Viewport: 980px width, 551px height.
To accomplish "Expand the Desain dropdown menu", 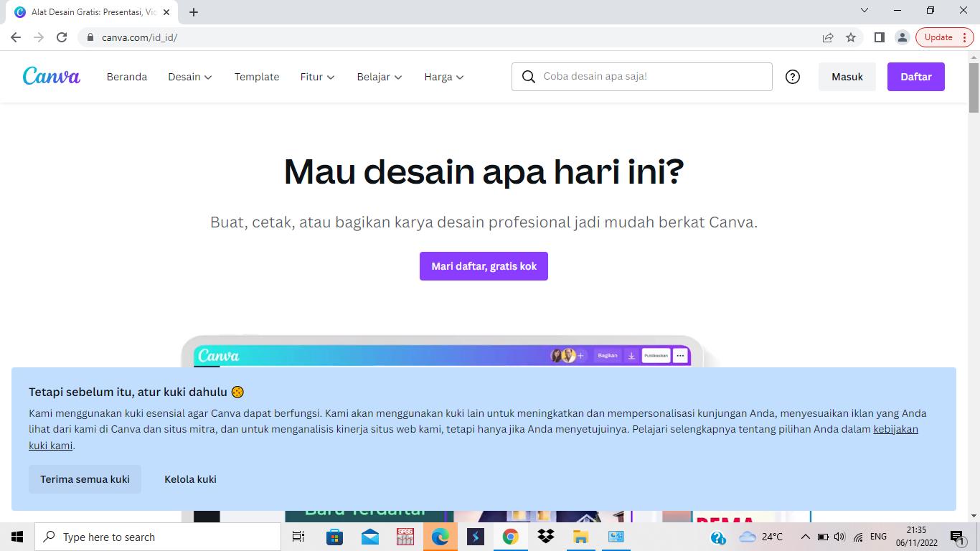I will coord(190,77).
